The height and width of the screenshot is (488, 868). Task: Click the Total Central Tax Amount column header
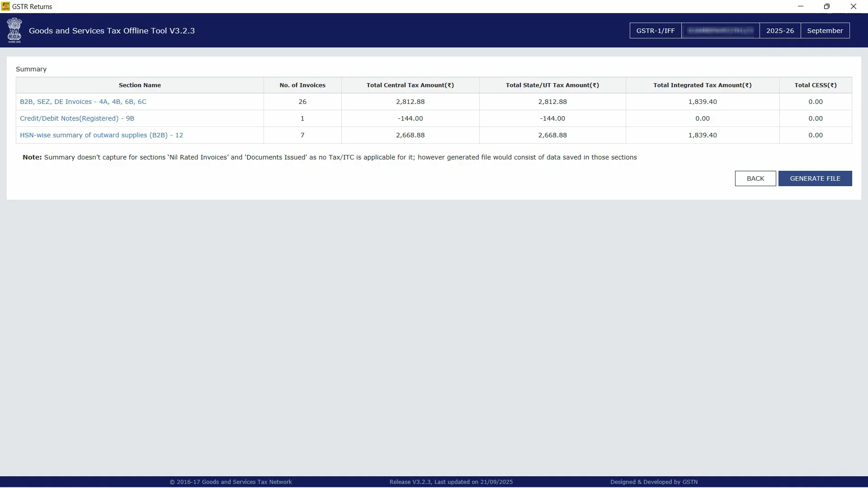[410, 85]
